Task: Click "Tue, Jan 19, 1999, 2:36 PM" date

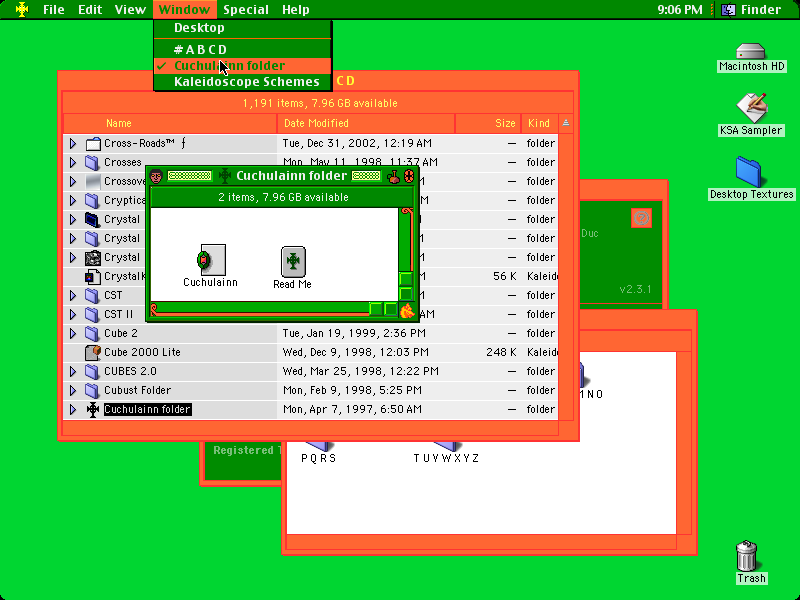Action: pos(354,334)
